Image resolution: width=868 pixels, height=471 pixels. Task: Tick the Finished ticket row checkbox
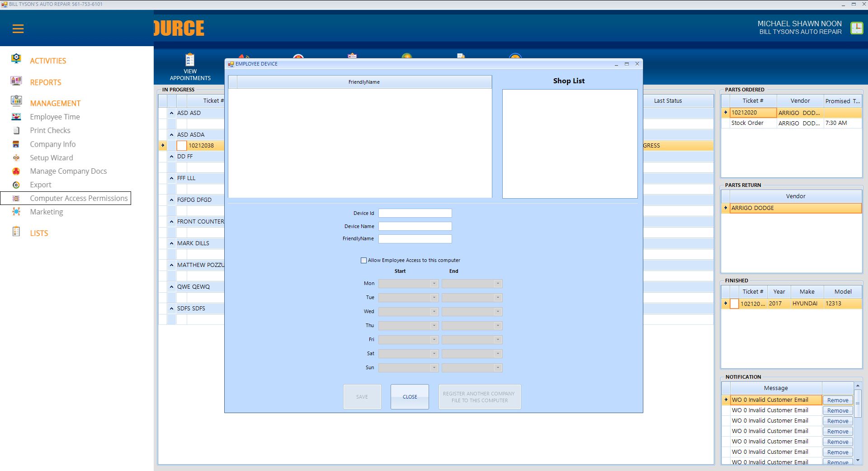pyautogui.click(x=734, y=304)
